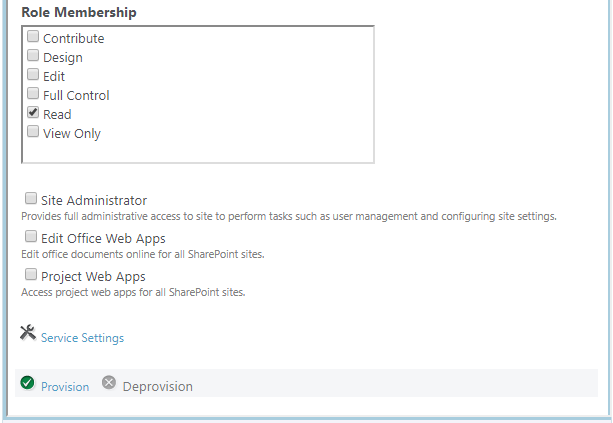Click the green Provision checkmark icon

click(x=27, y=383)
